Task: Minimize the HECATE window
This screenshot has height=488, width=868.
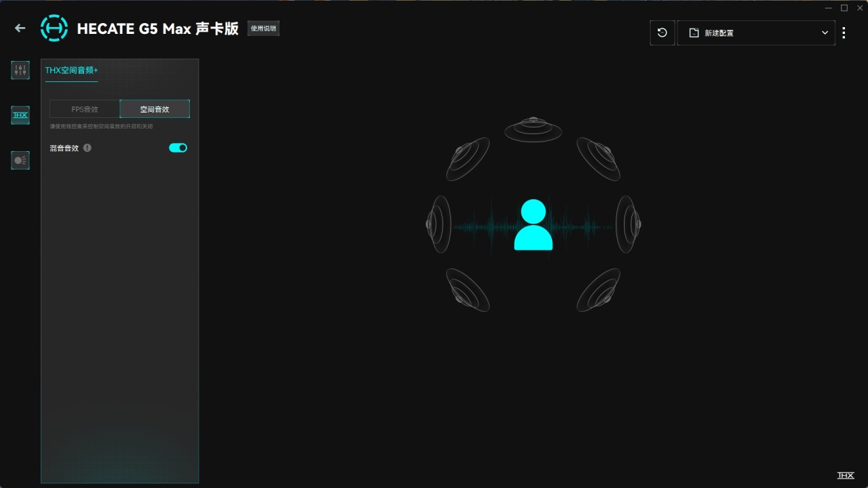Action: (x=829, y=7)
